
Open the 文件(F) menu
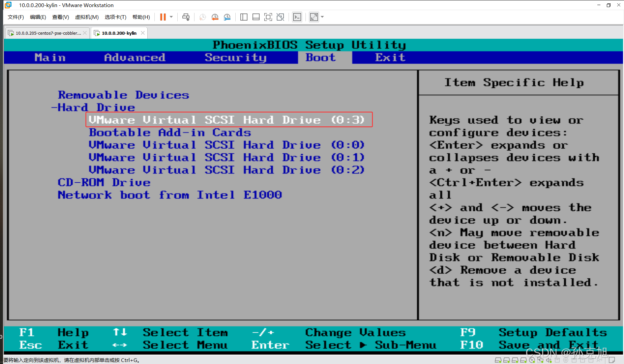[16, 17]
